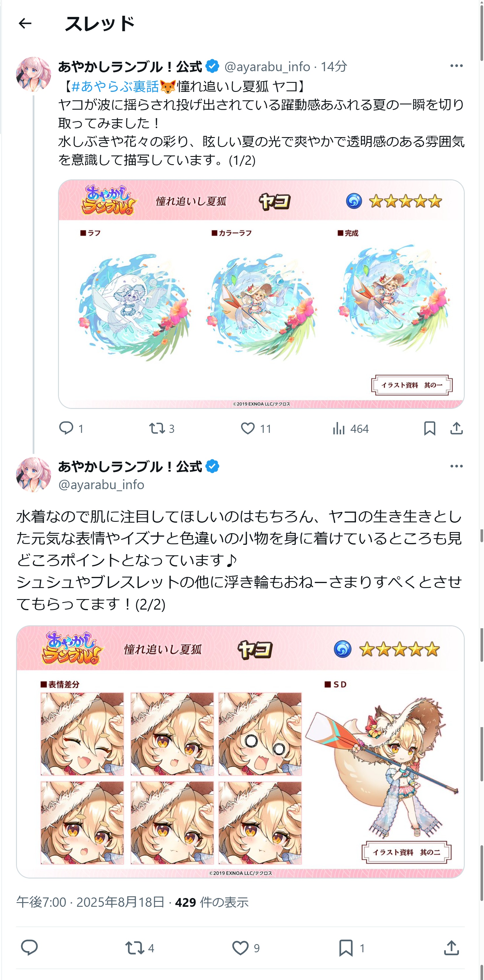Open the expression variations SD image

[x=240, y=752]
